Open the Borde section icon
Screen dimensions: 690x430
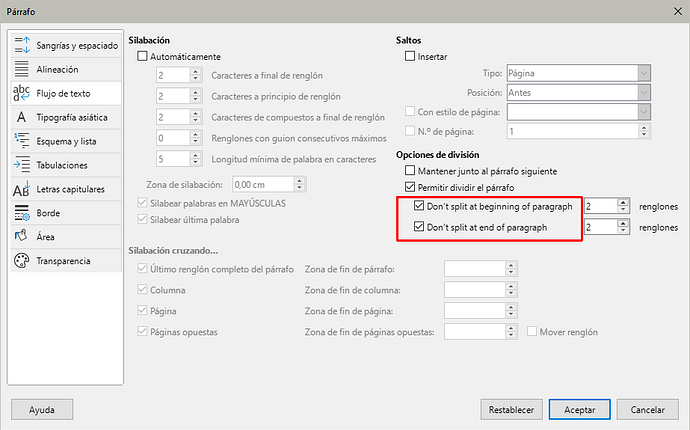point(21,213)
